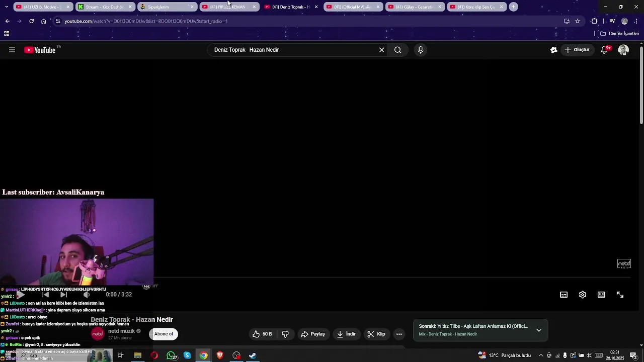The height and width of the screenshot is (362, 644).
Task: Start voice search with the microphone
Action: point(421,50)
